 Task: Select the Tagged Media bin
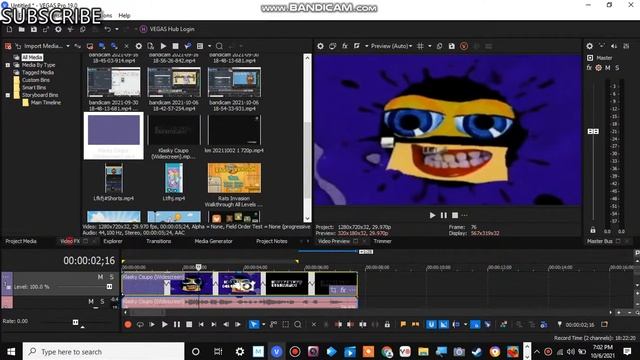pyautogui.click(x=38, y=73)
